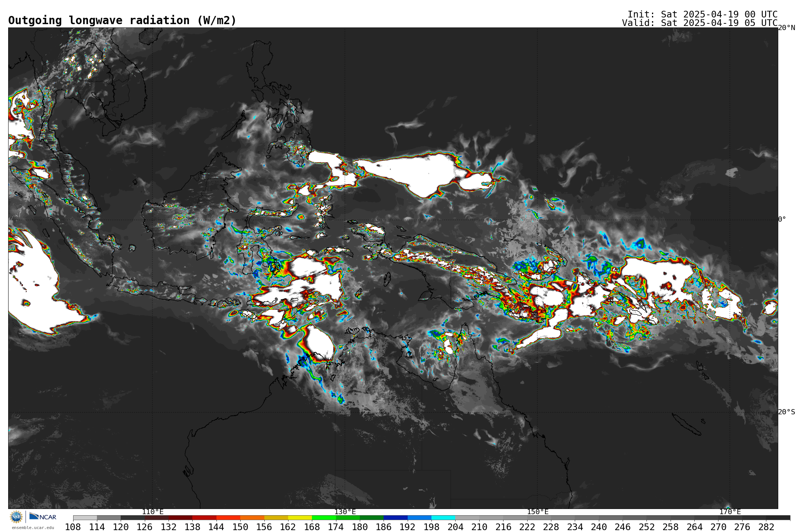Click the colorbar value label 168
The width and height of the screenshot is (802, 532).
tap(312, 527)
